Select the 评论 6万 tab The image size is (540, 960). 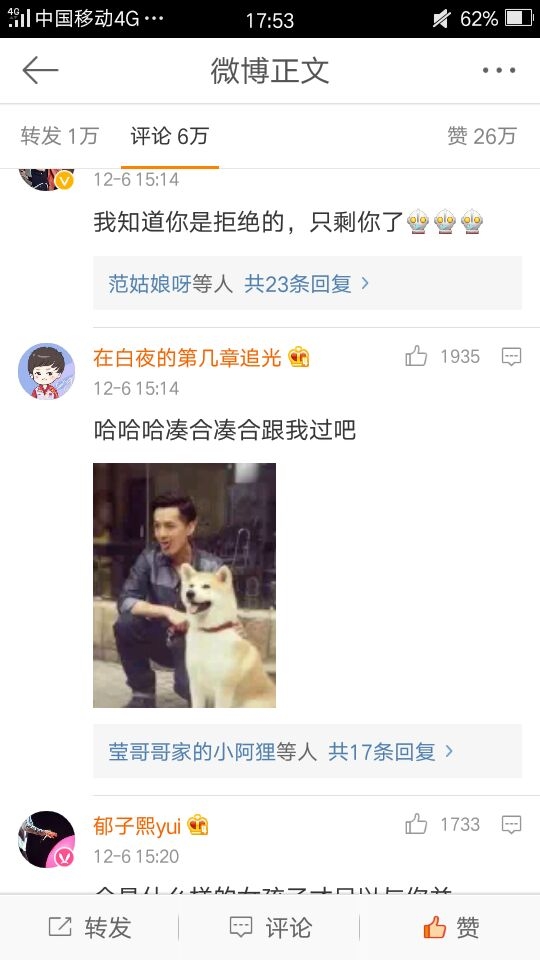(x=170, y=136)
